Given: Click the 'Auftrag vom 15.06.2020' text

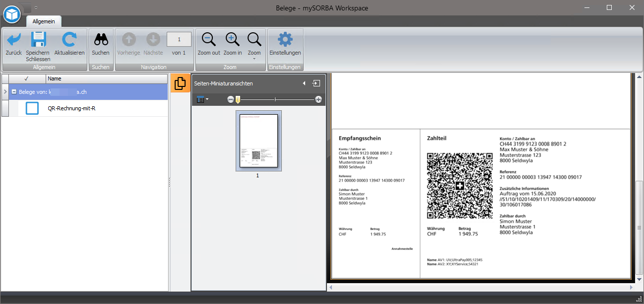Looking at the screenshot, I should [x=527, y=194].
